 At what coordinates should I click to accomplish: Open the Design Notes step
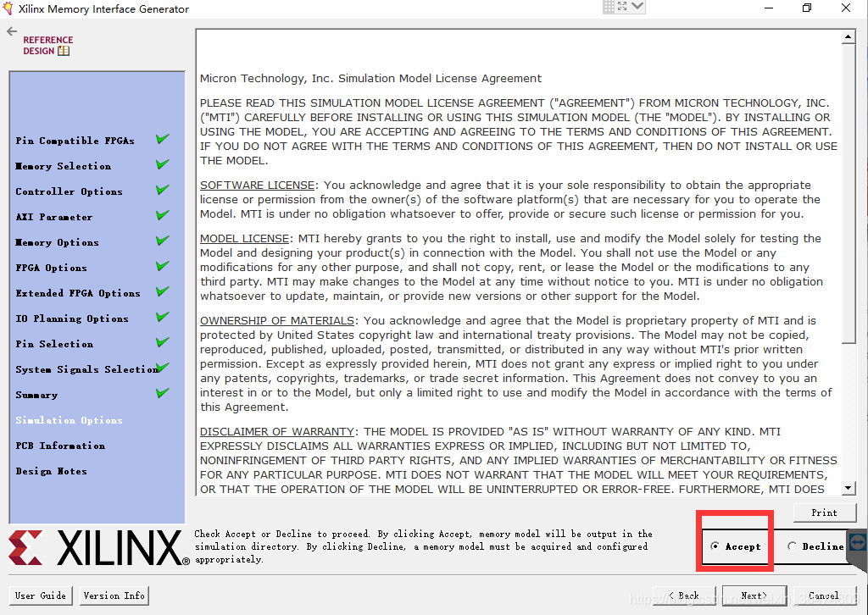(x=52, y=471)
